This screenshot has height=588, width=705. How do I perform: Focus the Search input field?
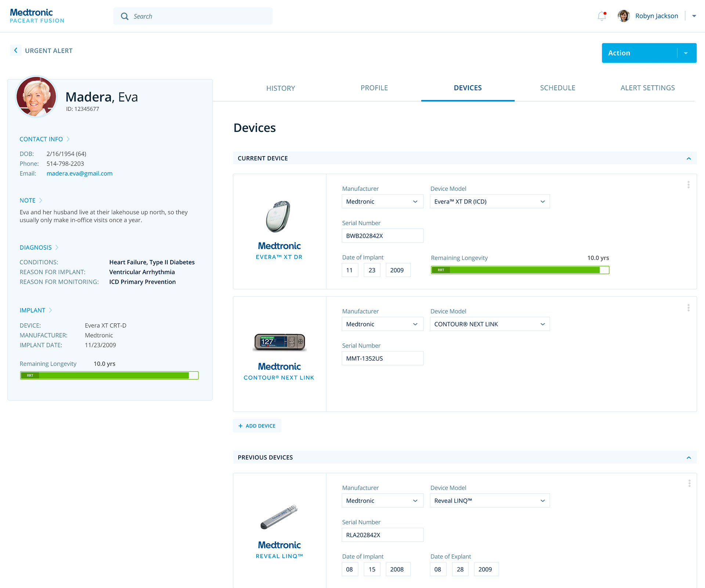[x=193, y=17]
